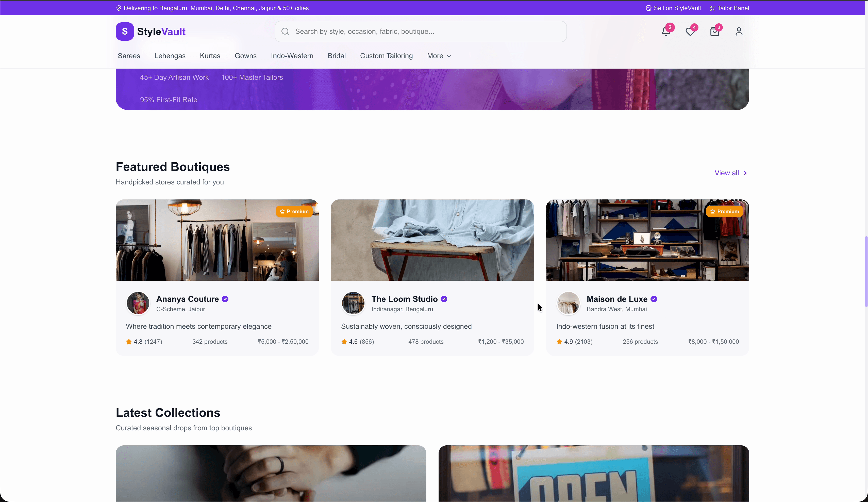Open the user account icon
868x502 pixels.
(x=739, y=32)
